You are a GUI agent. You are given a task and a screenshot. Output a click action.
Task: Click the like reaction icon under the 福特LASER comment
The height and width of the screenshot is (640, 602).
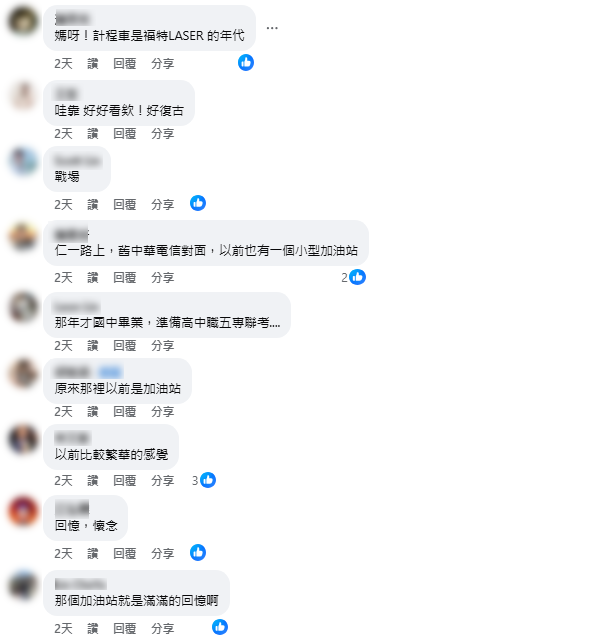pos(246,62)
